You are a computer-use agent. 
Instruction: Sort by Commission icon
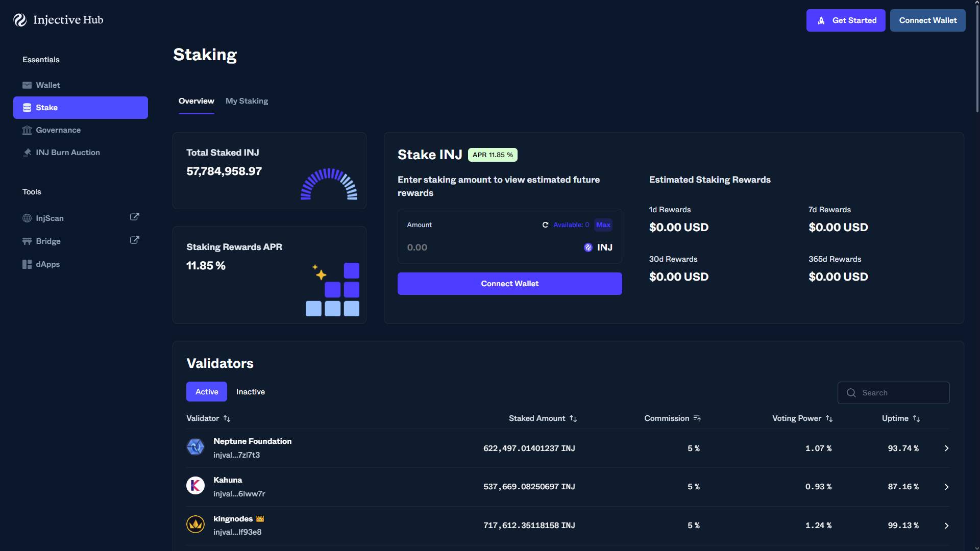click(x=697, y=418)
